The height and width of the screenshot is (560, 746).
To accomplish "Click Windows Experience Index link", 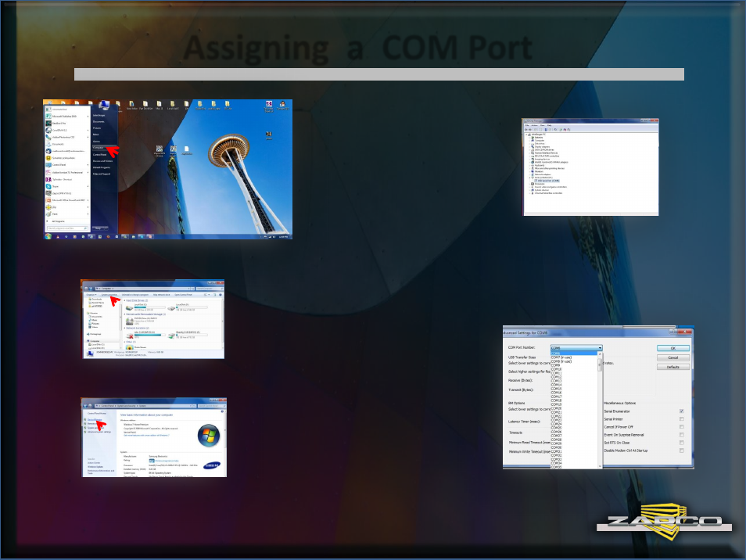I will (x=167, y=461).
